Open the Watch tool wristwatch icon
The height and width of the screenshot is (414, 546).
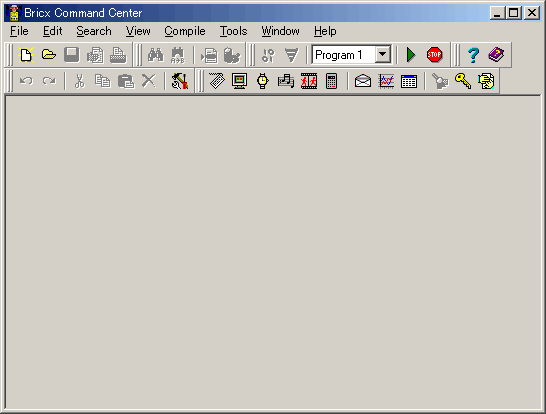click(x=263, y=81)
